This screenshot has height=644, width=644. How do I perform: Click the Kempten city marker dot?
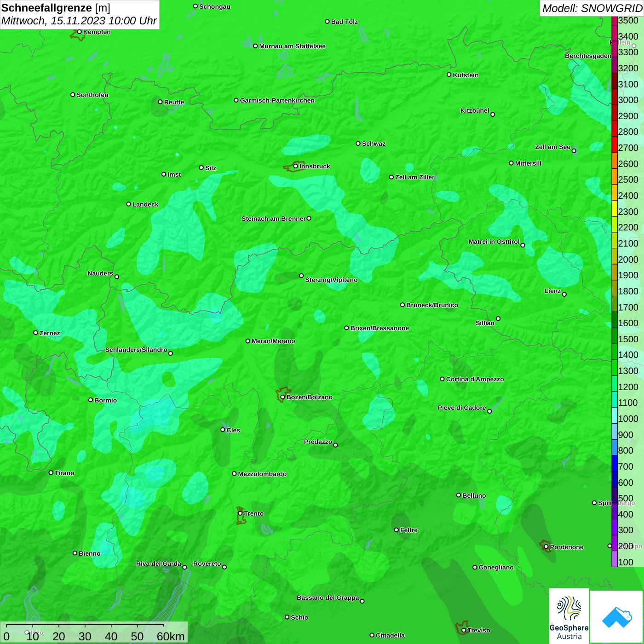pyautogui.click(x=79, y=32)
